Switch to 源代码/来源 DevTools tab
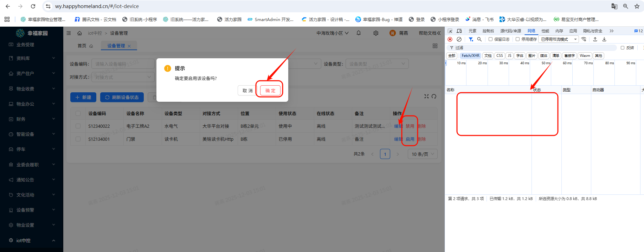Image resolution: width=644 pixels, height=252 pixels. (511, 31)
